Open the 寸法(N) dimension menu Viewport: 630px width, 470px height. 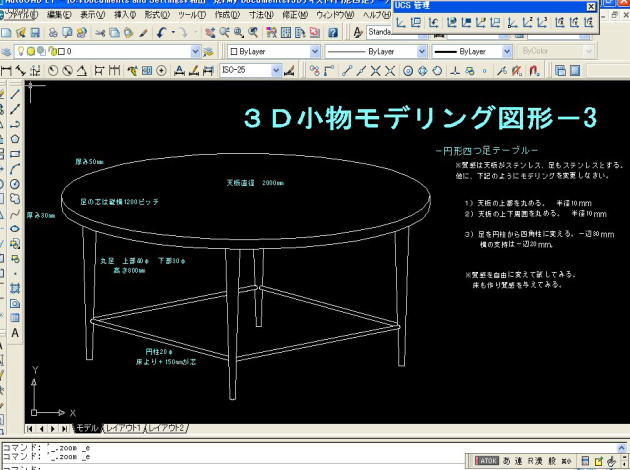point(261,15)
